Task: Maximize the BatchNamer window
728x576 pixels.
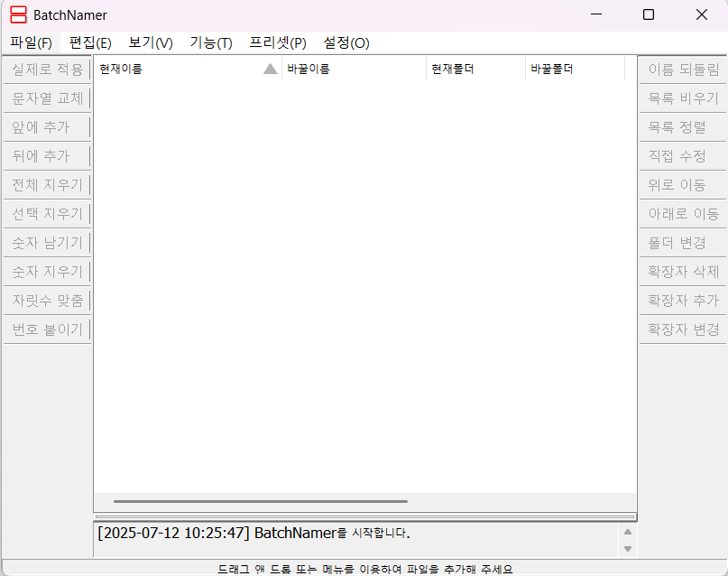Action: coord(649,14)
